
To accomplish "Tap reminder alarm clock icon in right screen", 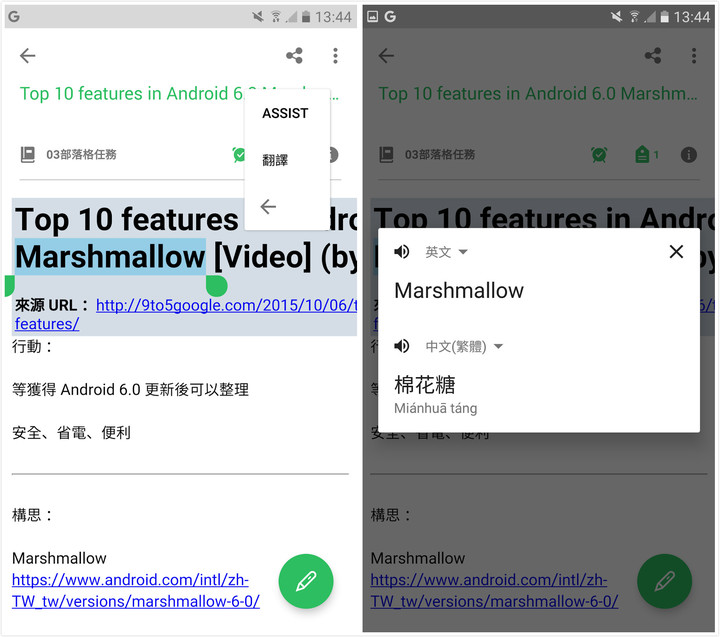I will tap(599, 155).
